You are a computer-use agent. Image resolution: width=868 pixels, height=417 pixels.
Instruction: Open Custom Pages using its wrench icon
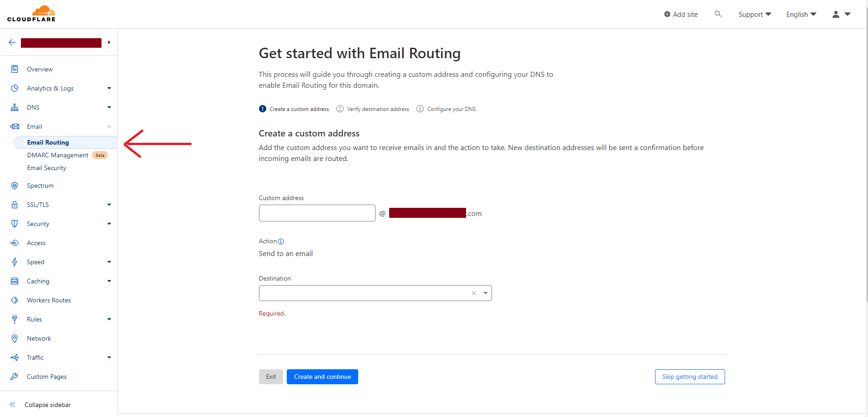pos(15,376)
